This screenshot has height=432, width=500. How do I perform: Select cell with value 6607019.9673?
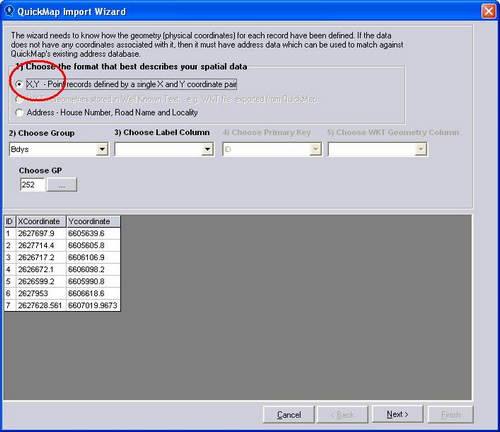93,305
